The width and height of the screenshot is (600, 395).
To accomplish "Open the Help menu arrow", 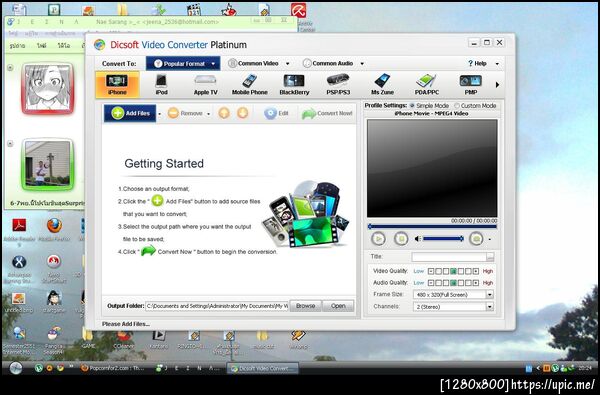I will coord(497,64).
